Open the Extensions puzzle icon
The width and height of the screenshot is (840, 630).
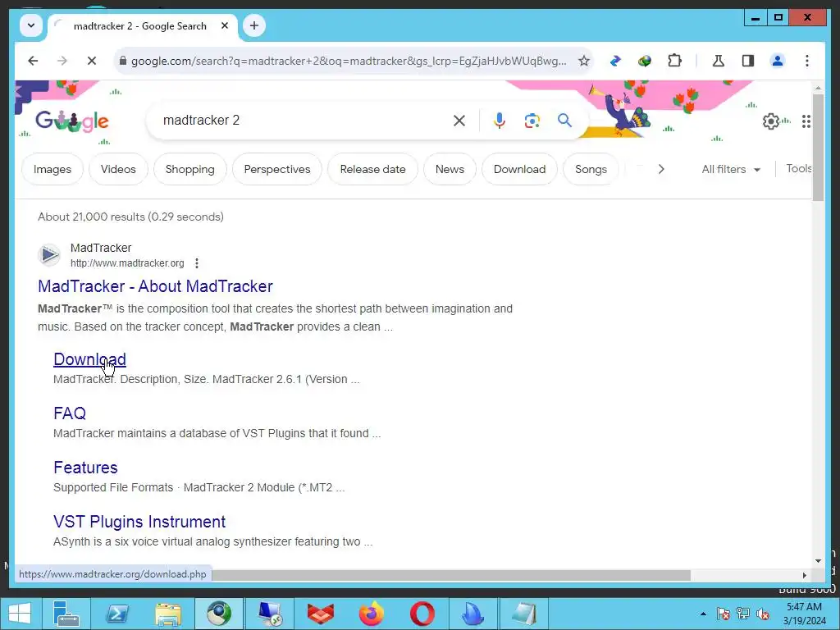click(x=674, y=61)
